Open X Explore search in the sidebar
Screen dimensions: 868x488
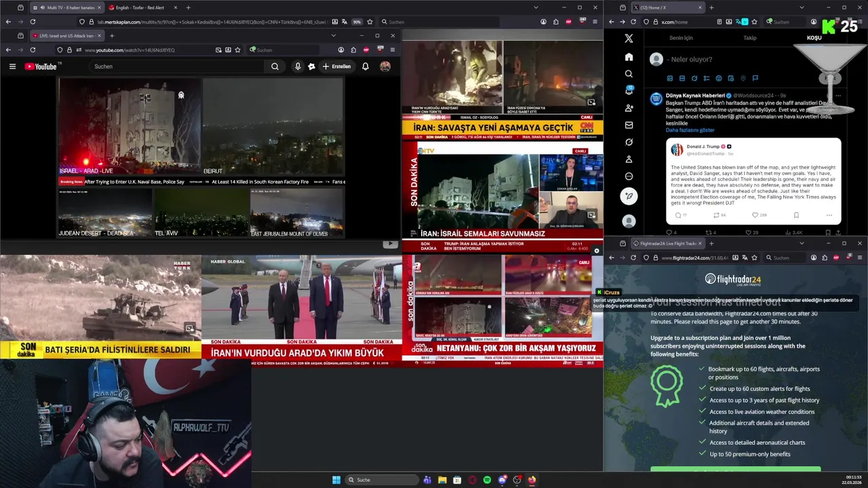point(629,74)
